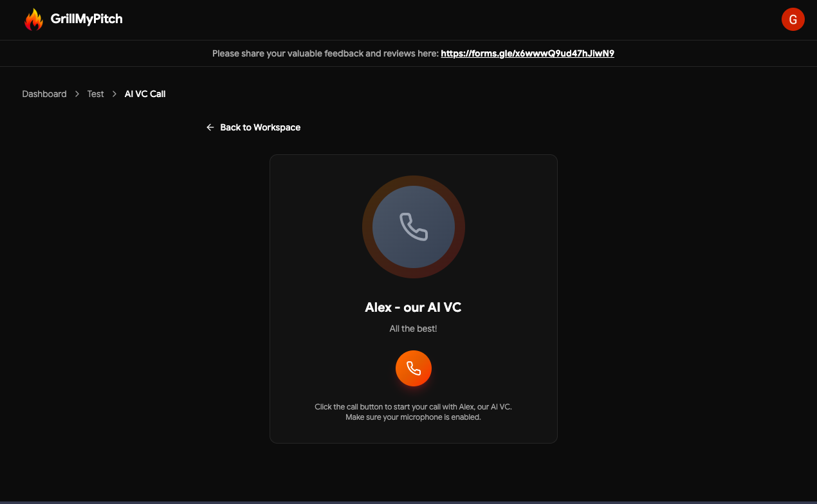Click the phone icon inside Alex's avatar circle

point(413,227)
